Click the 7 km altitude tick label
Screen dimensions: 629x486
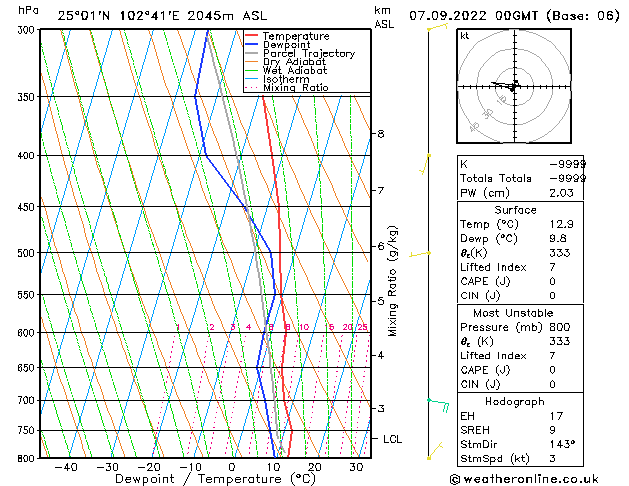coord(381,190)
